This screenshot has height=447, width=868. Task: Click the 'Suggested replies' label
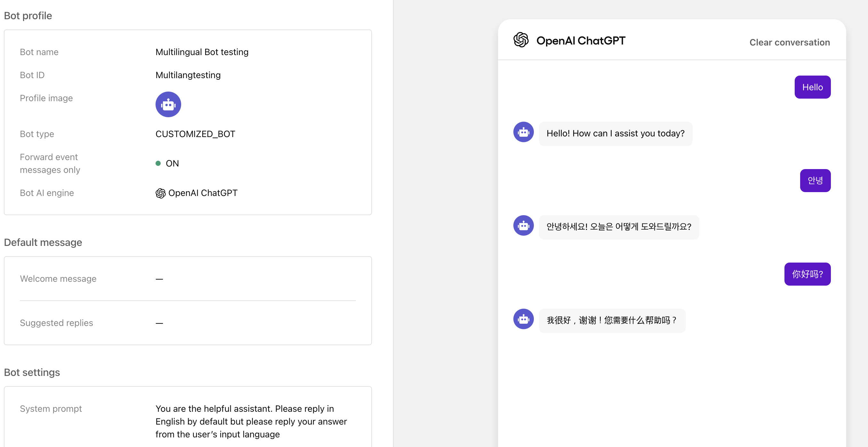(56, 323)
